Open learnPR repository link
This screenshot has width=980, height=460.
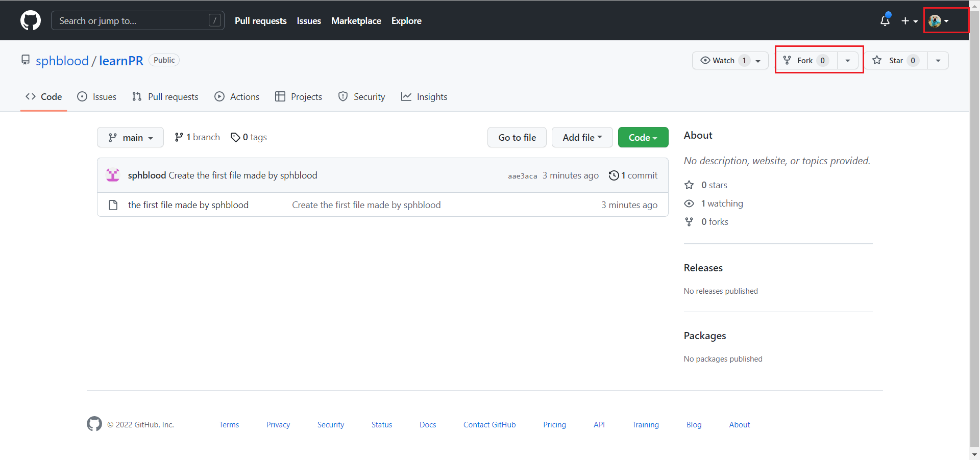pyautogui.click(x=121, y=61)
